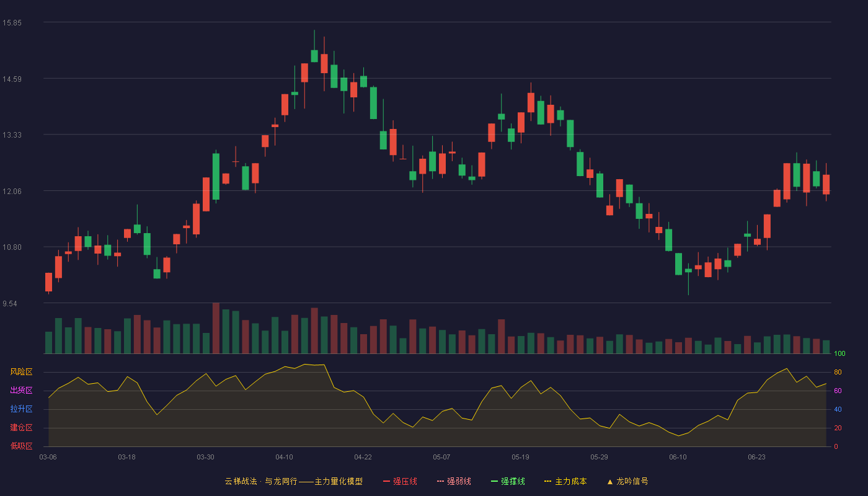Click the blue 40 indicator scale label
Image resolution: width=868 pixels, height=496 pixels.
838,409
